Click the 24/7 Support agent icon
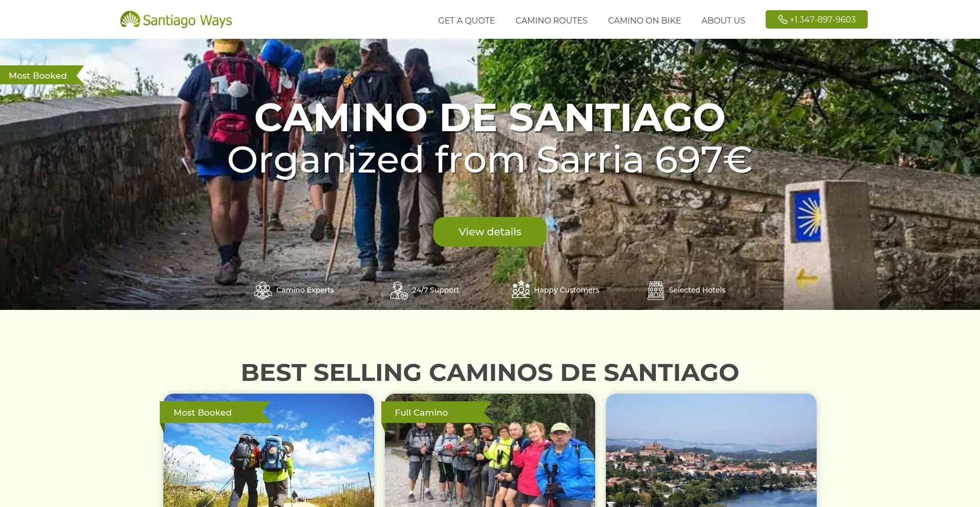This screenshot has width=980, height=507. 399,290
